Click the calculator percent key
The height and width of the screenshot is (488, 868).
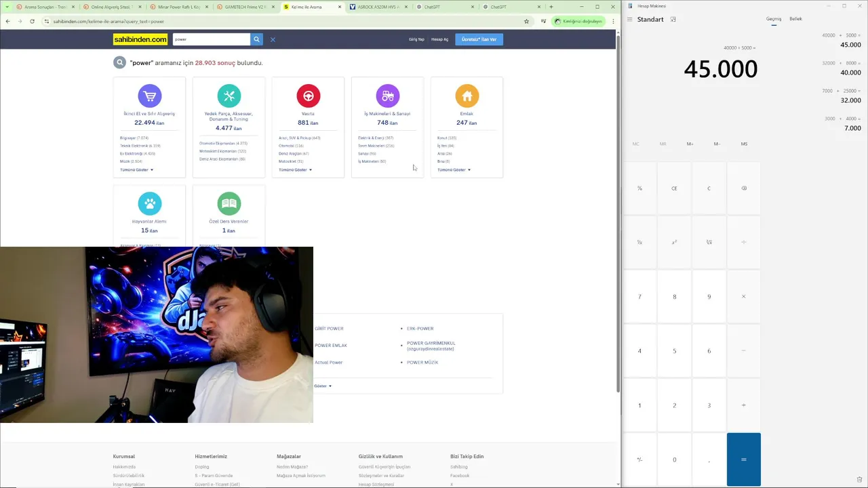(639, 188)
